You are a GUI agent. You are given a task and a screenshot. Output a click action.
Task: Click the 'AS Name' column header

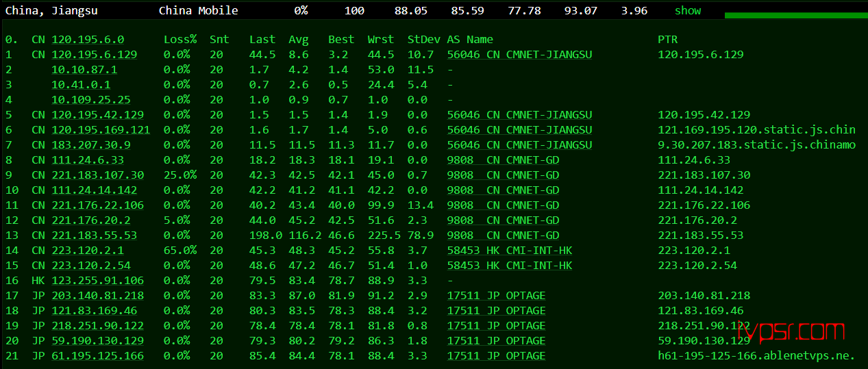click(x=470, y=40)
